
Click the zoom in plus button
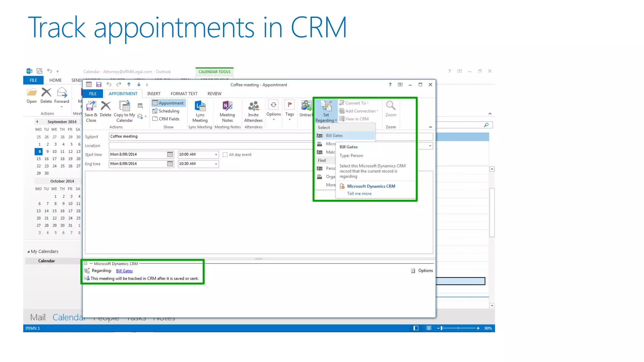478,328
